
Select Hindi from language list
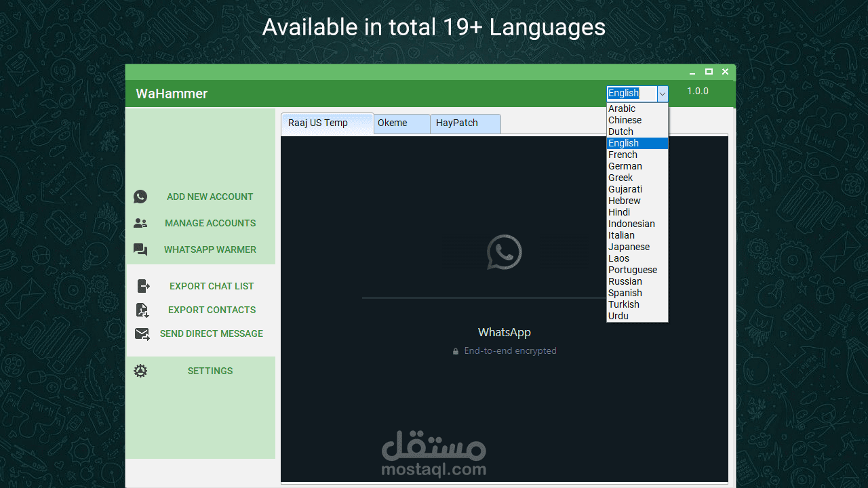tap(637, 212)
